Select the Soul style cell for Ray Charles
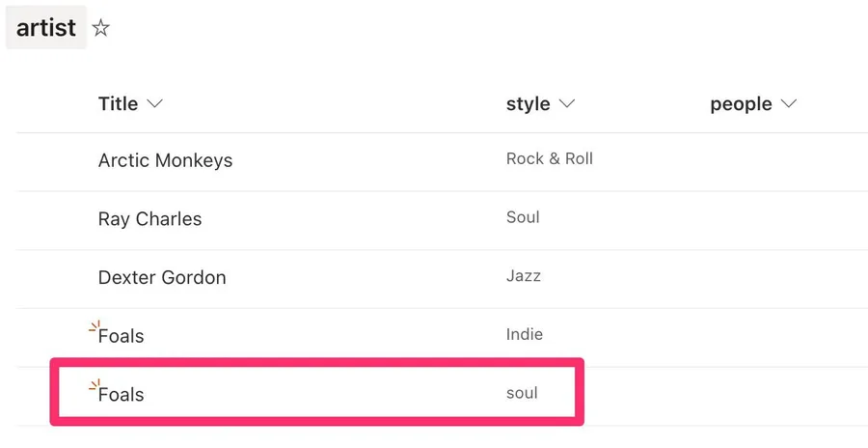 (523, 217)
